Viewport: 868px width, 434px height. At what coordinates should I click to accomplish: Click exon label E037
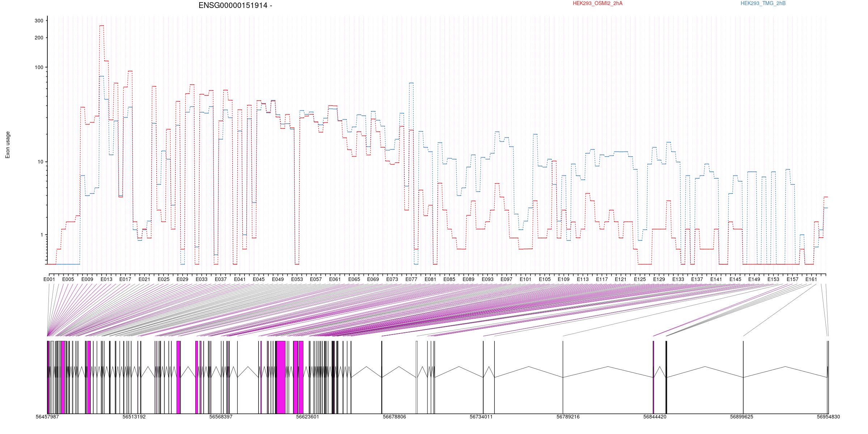pyautogui.click(x=221, y=279)
